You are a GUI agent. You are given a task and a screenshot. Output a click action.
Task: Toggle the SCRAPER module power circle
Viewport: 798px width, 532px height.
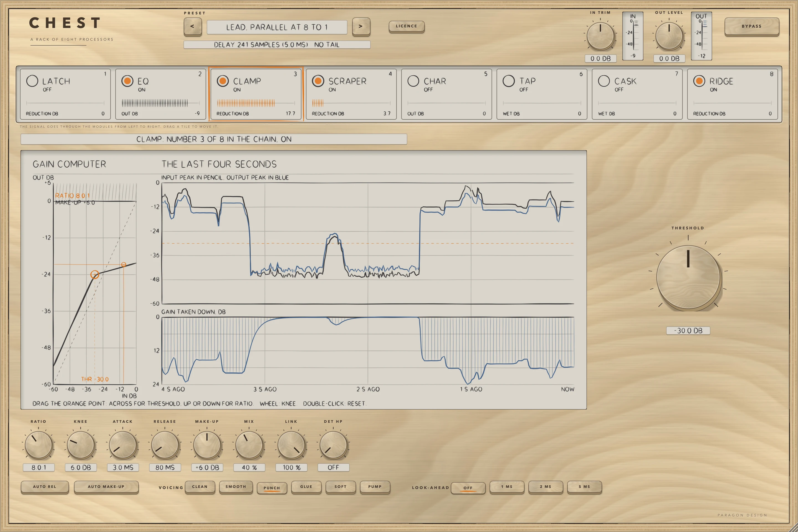(x=318, y=81)
